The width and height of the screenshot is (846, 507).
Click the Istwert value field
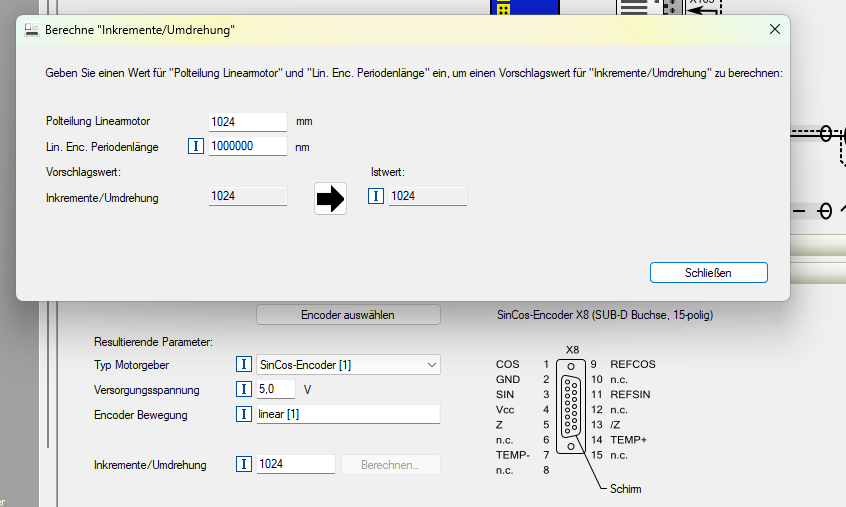pyautogui.click(x=428, y=197)
